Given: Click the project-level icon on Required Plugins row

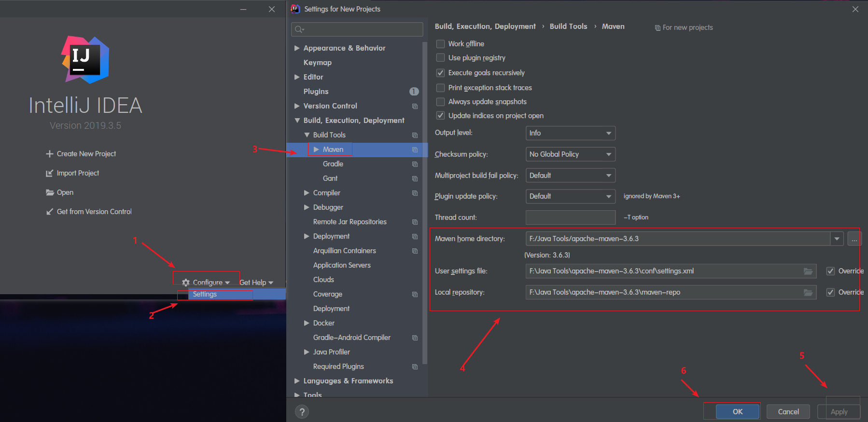Looking at the screenshot, I should click(x=415, y=367).
